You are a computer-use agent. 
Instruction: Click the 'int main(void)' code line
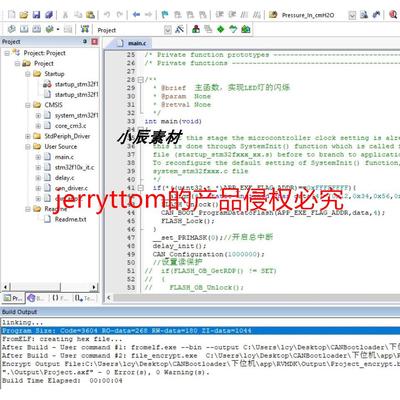click(173, 121)
